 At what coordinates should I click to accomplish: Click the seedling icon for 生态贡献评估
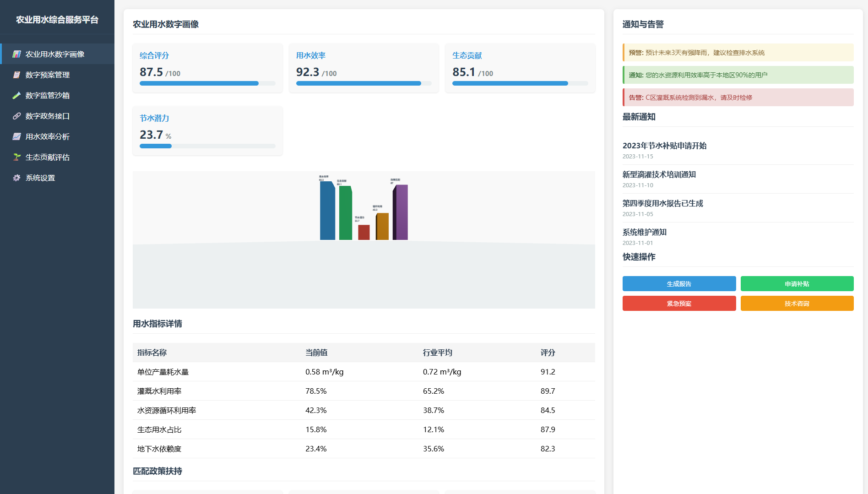[16, 157]
